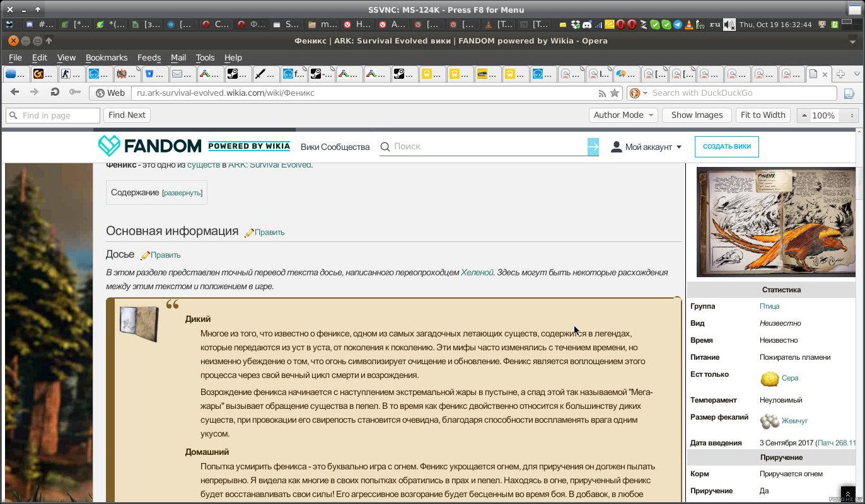Click the clock showing Thu, Oct 19

(775, 25)
